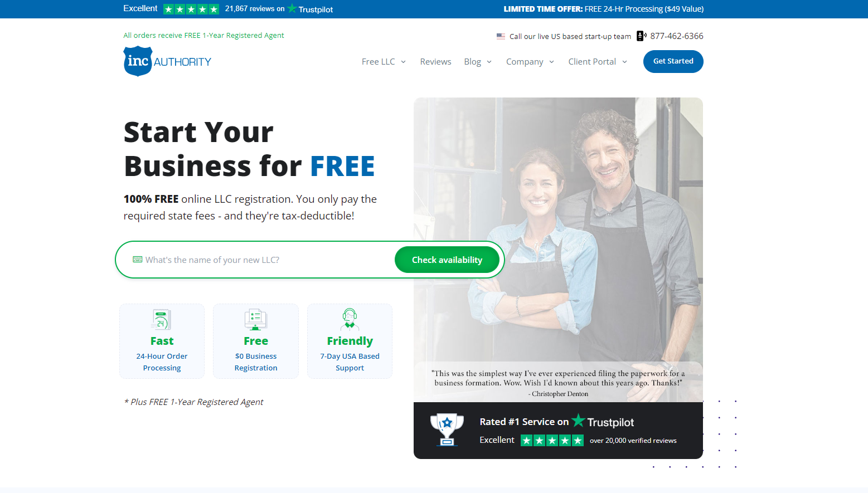Click the Check availability button
Image resolution: width=868 pixels, height=493 pixels.
tap(447, 260)
